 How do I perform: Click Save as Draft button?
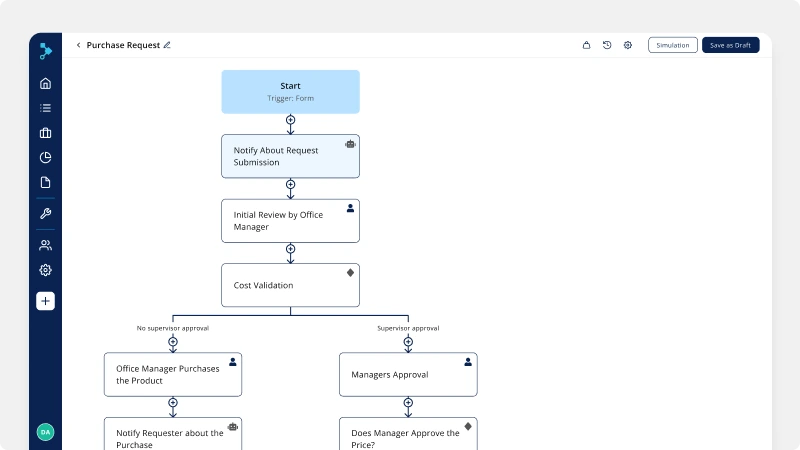pyautogui.click(x=730, y=45)
